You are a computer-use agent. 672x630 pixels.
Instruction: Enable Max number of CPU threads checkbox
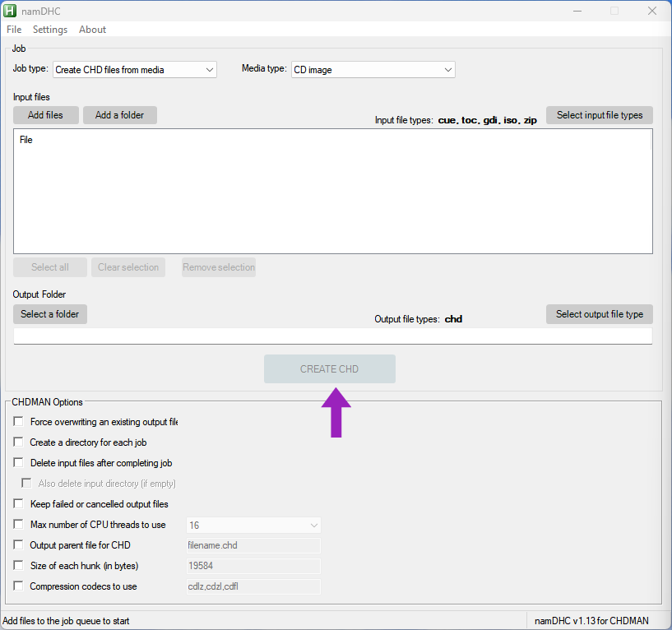click(18, 524)
